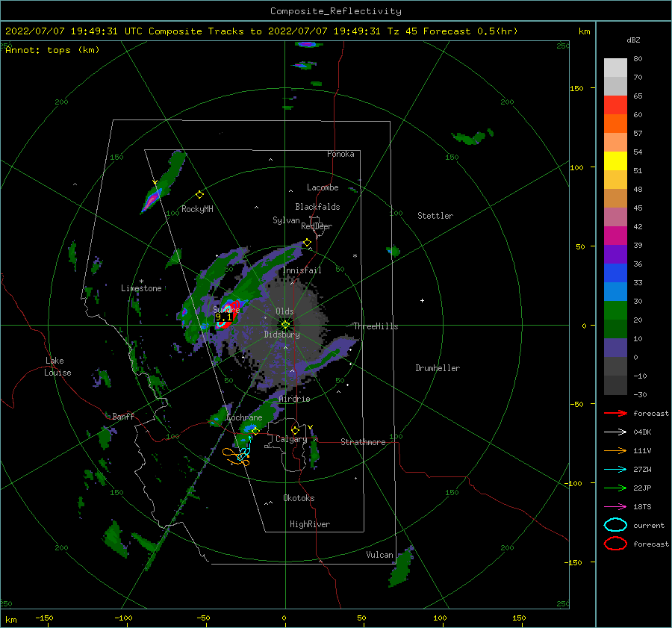
Task: Click the Strathmore label
Action: pos(363,442)
